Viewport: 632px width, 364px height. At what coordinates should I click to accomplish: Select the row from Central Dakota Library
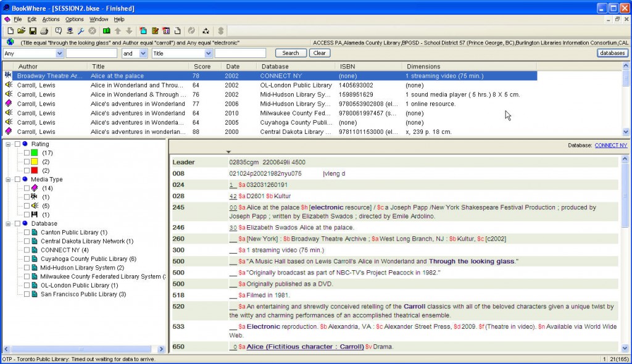(x=270, y=132)
